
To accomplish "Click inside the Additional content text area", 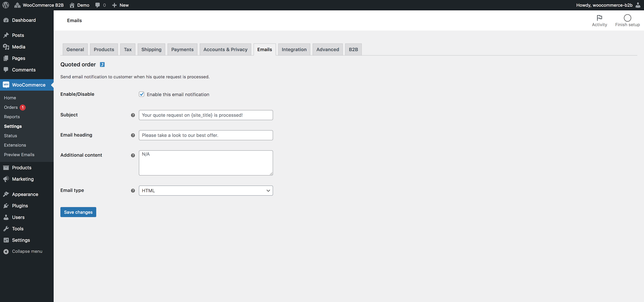I will 205,163.
